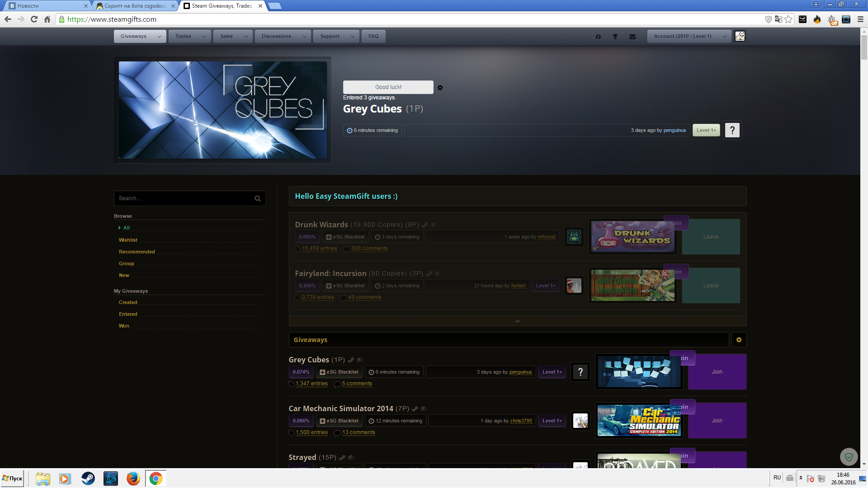Viewport: 868px width, 488px height.
Task: Open Firefox from the Windows taskbar
Action: pos(133,479)
